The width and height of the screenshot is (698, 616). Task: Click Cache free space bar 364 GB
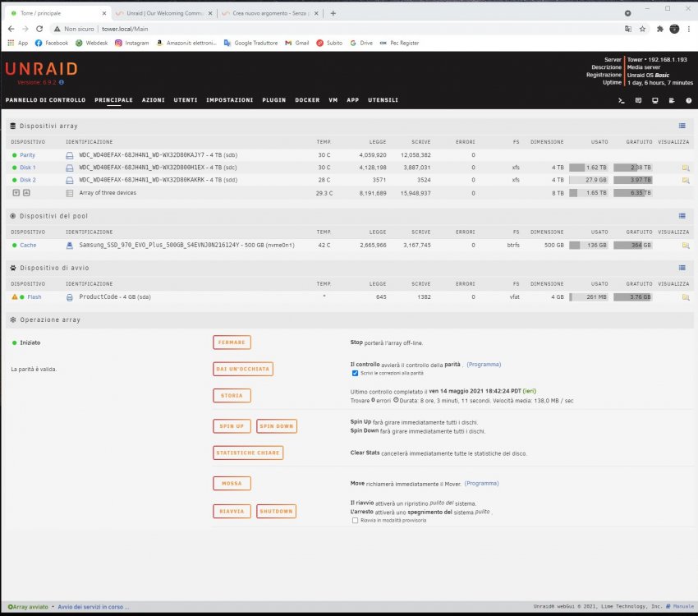[x=632, y=246]
